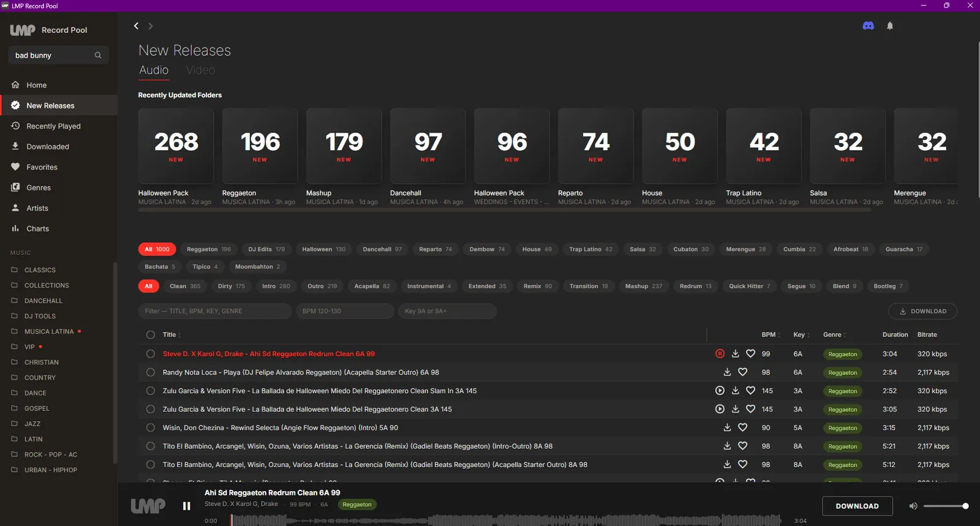This screenshot has height=526, width=980.
Task: Download La Gerencia Acapella Starter Outro track
Action: 727,464
